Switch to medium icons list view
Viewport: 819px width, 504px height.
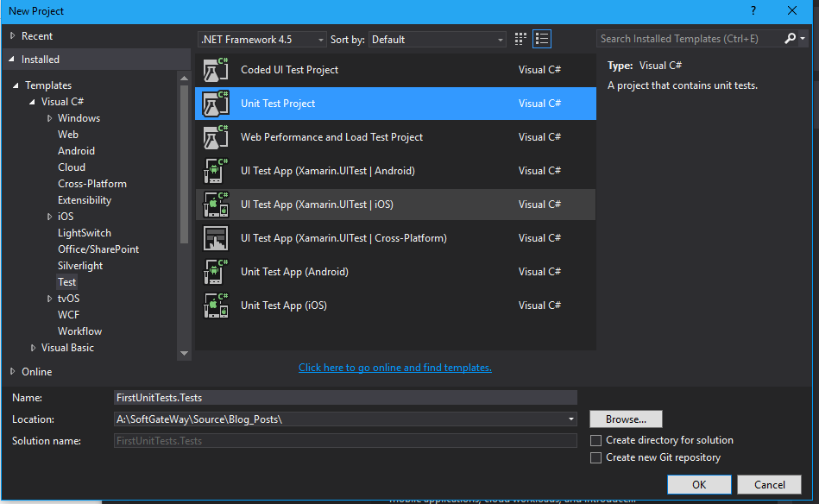(542, 39)
